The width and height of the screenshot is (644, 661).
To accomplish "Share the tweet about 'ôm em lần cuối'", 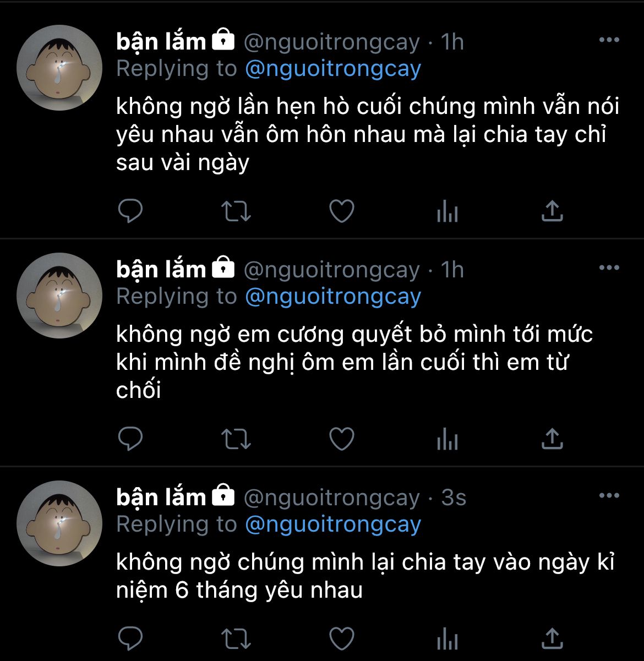I will [552, 439].
